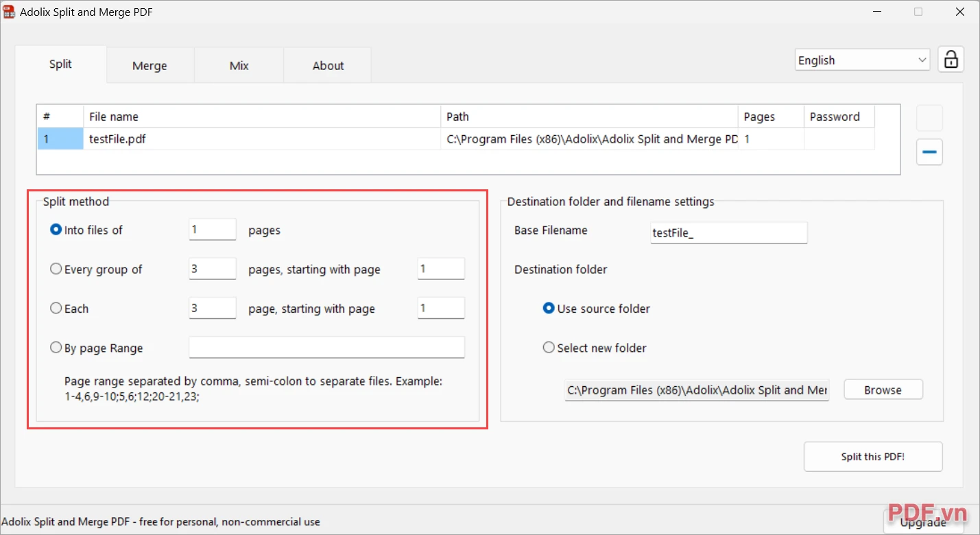Click the 'Each' page count field
Screen dimensions: 980x535
click(x=213, y=308)
